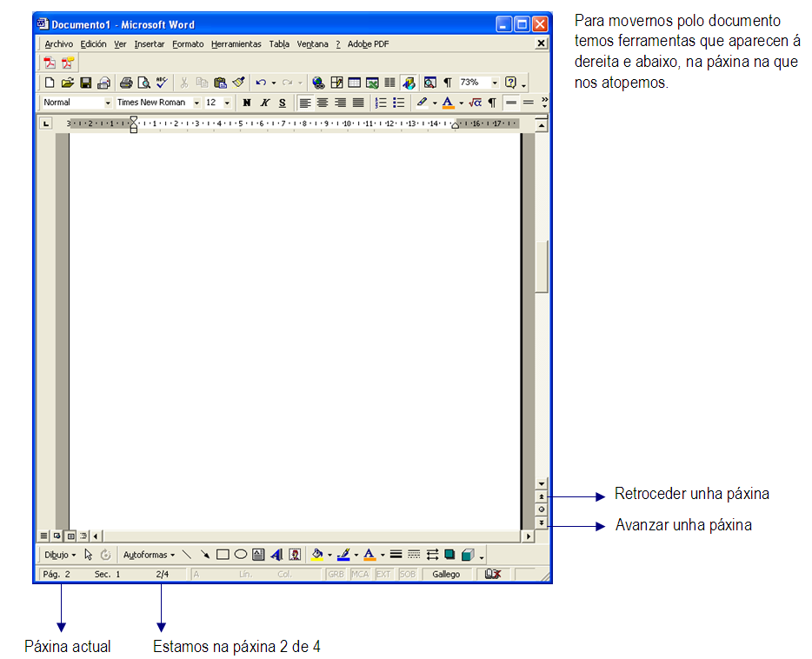Click the next page double-arrow button
This screenshot has width=812, height=659.
(542, 523)
